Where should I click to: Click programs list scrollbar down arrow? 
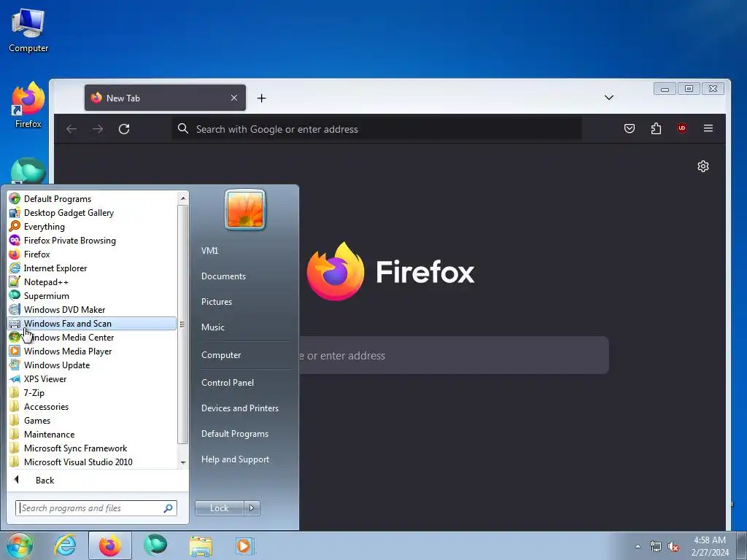pos(183,462)
